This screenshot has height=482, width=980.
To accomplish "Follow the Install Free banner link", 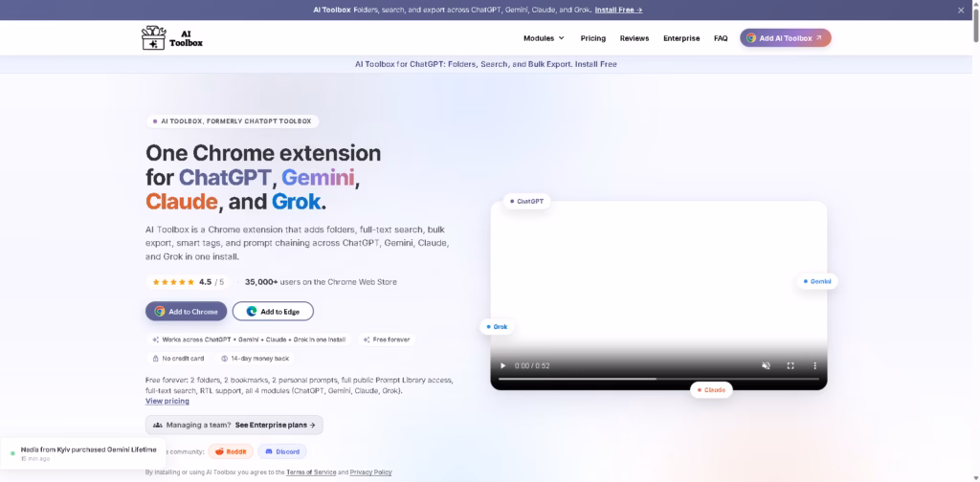I will click(618, 10).
